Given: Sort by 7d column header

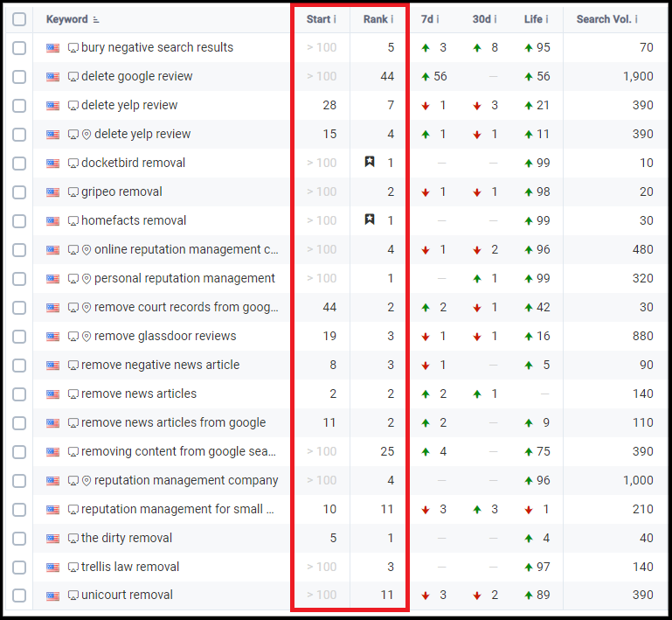Looking at the screenshot, I should pyautogui.click(x=426, y=19).
